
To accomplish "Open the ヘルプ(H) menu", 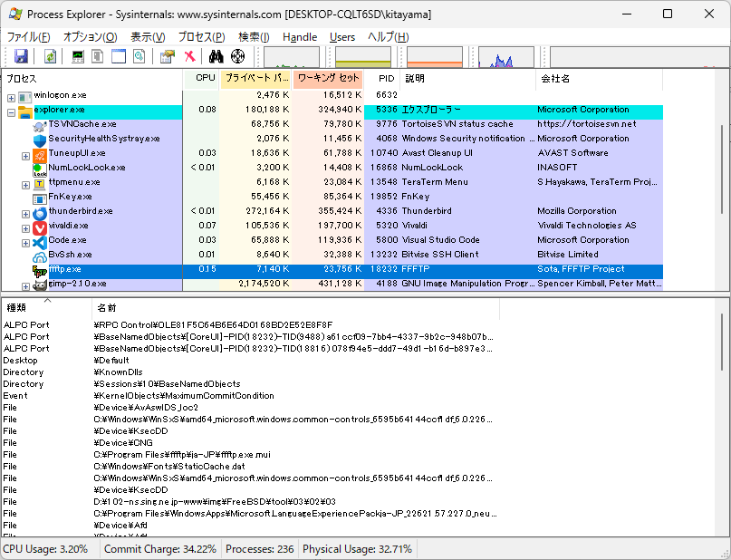I will click(389, 37).
